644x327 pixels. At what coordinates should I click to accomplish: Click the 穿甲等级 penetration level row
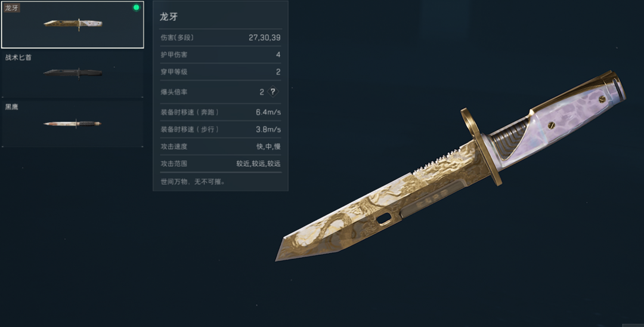221,72
